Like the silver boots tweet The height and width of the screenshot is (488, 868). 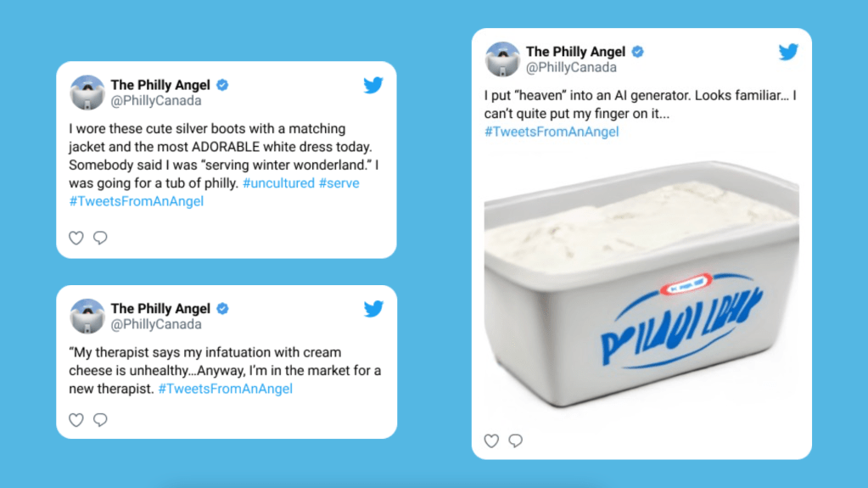click(x=76, y=238)
